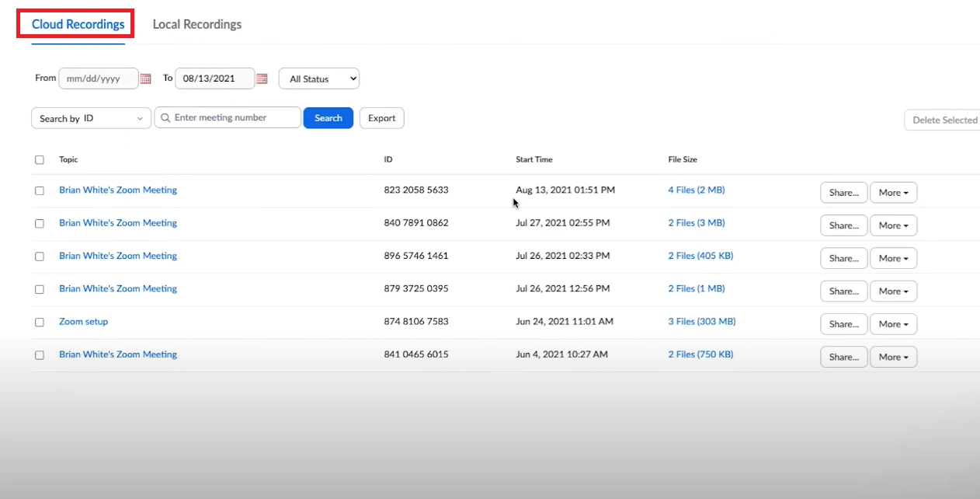Select all recordings with the header checkbox

[x=40, y=159]
